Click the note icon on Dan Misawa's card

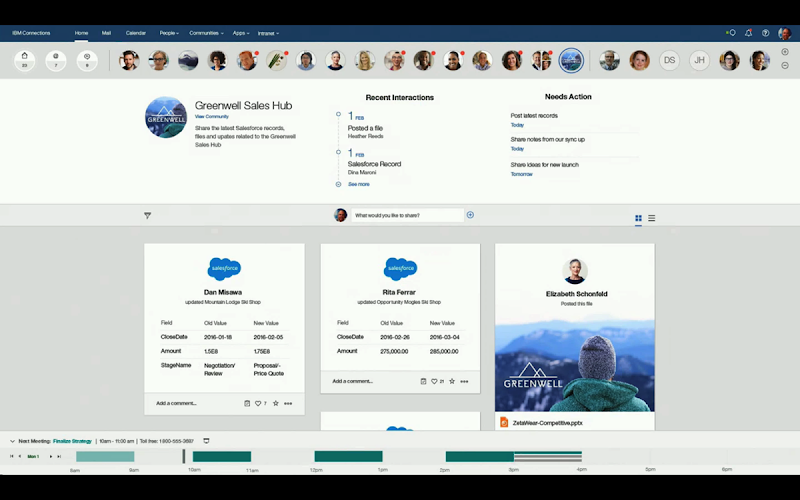pyautogui.click(x=247, y=403)
